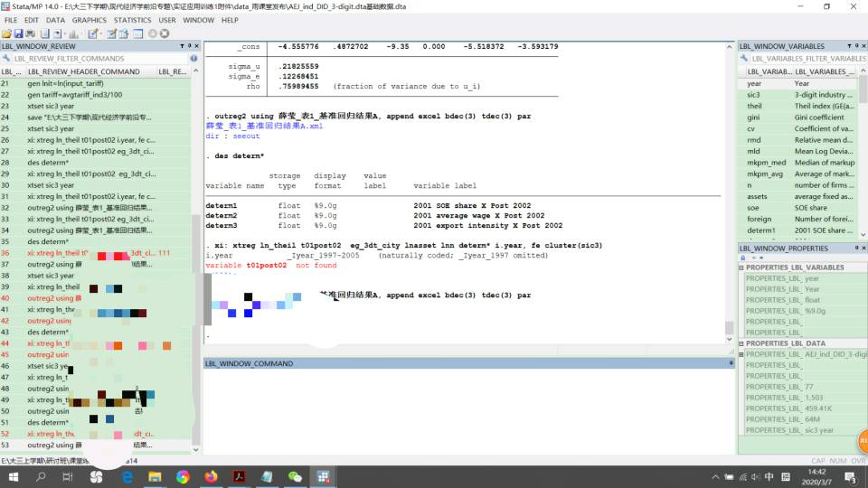Open the GRAPHICS menu
The height and width of the screenshot is (488, 868).
point(90,20)
